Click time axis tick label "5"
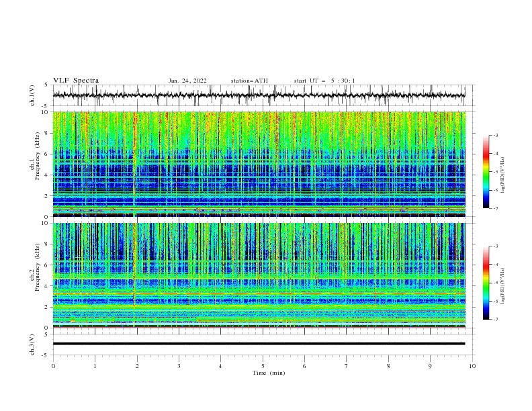Image resolution: width=532 pixels, height=411 pixels. click(263, 366)
